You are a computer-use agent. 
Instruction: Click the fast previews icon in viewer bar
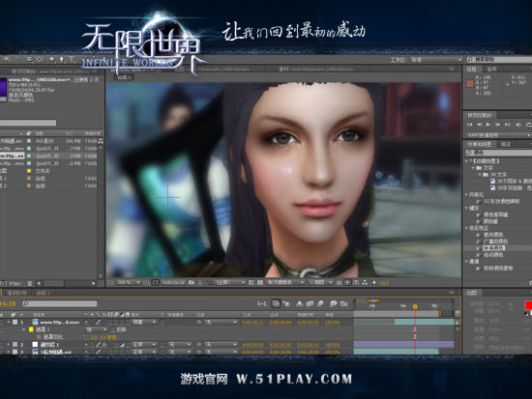point(347,282)
